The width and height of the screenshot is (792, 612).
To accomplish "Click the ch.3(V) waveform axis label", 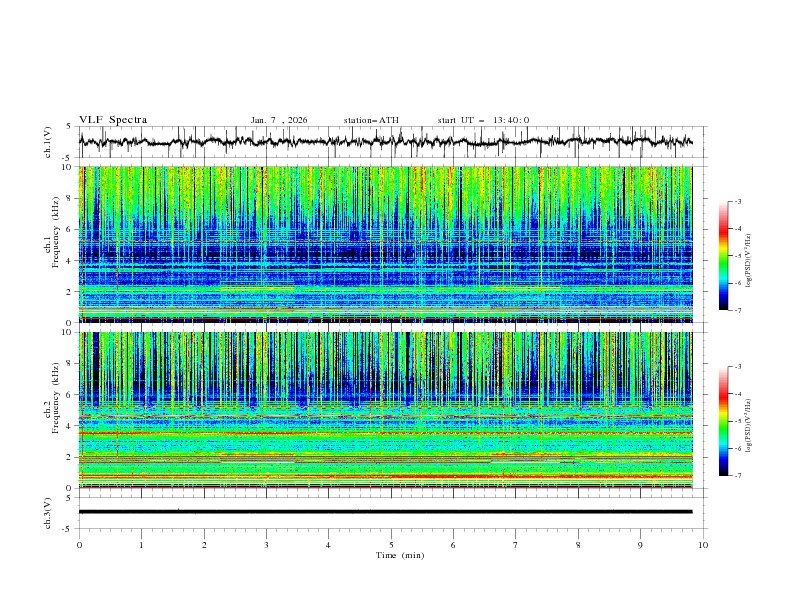I will (x=48, y=512).
